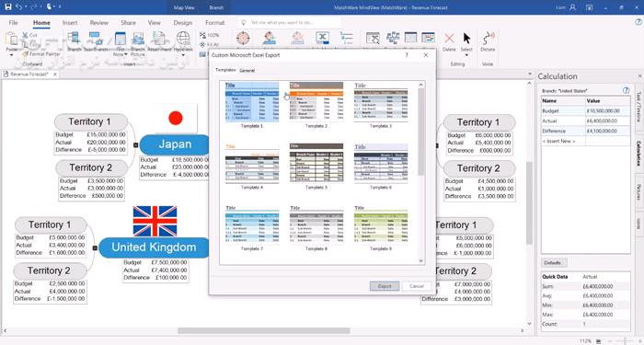Viewport: 644px width, 345px height.
Task: Click the Paste clipboard icon
Action: 11,40
